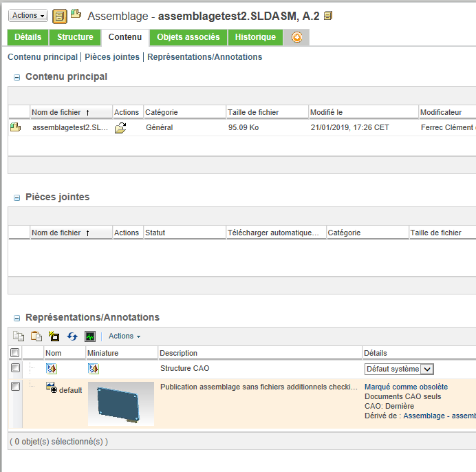Click the Taille de fichier header in Contenu principal

[267, 112]
